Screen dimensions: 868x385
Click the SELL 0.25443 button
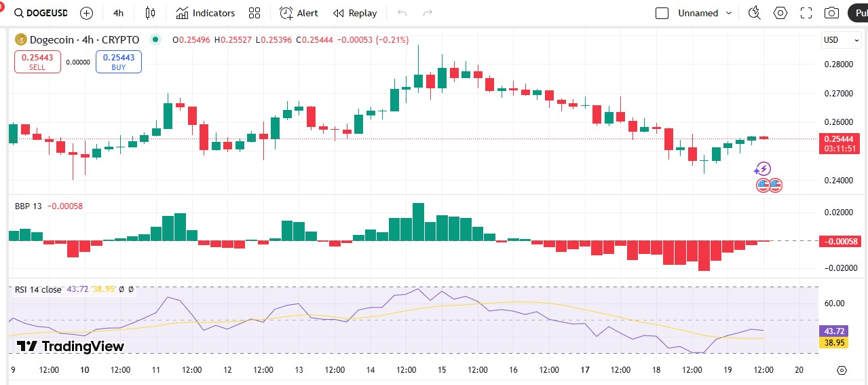37,62
